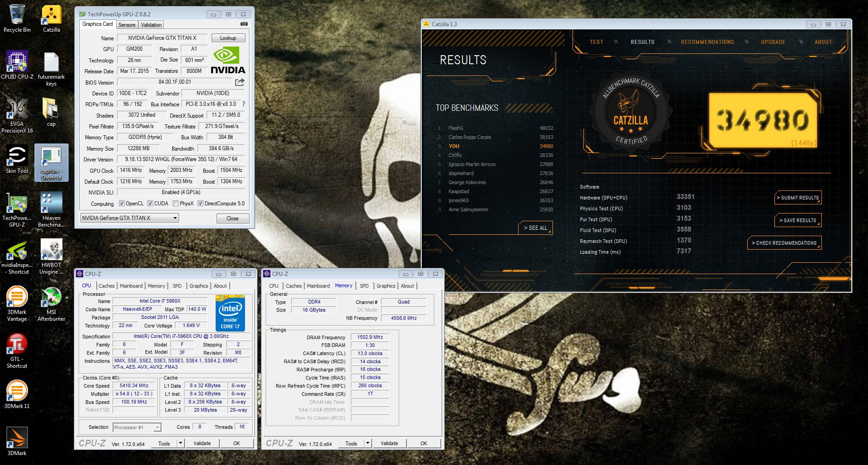Viewport: 868px width, 465px height.
Task: Click Tools button in the left CPU-Z window
Action: pos(164,443)
